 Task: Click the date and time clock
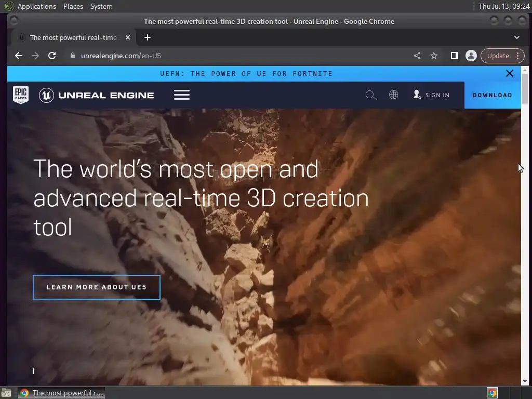pyautogui.click(x=503, y=6)
